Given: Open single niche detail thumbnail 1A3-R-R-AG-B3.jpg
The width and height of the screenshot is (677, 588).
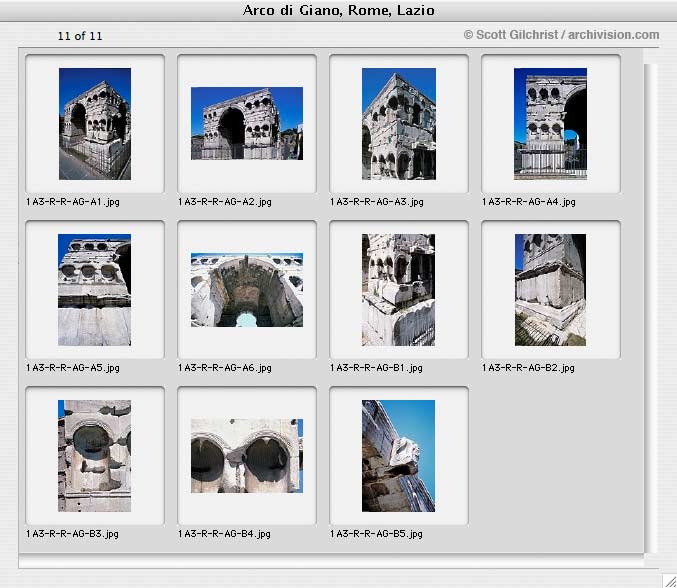Looking at the screenshot, I should [95, 456].
